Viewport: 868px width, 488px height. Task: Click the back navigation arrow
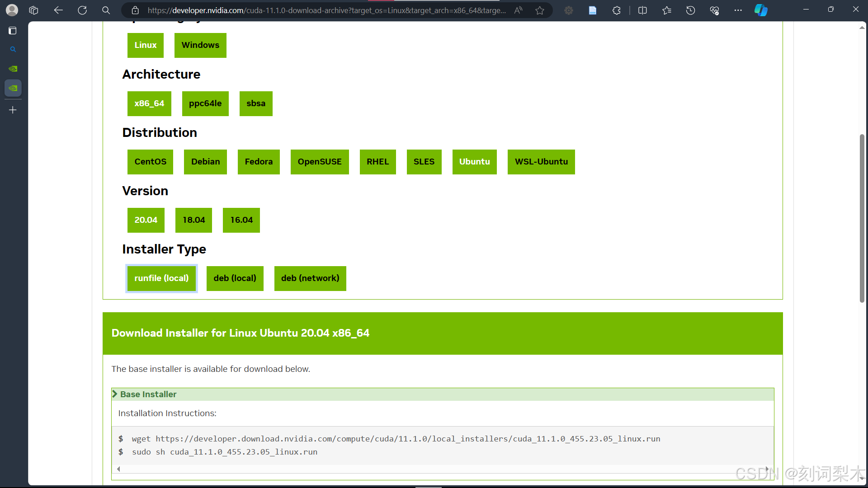[x=58, y=10]
